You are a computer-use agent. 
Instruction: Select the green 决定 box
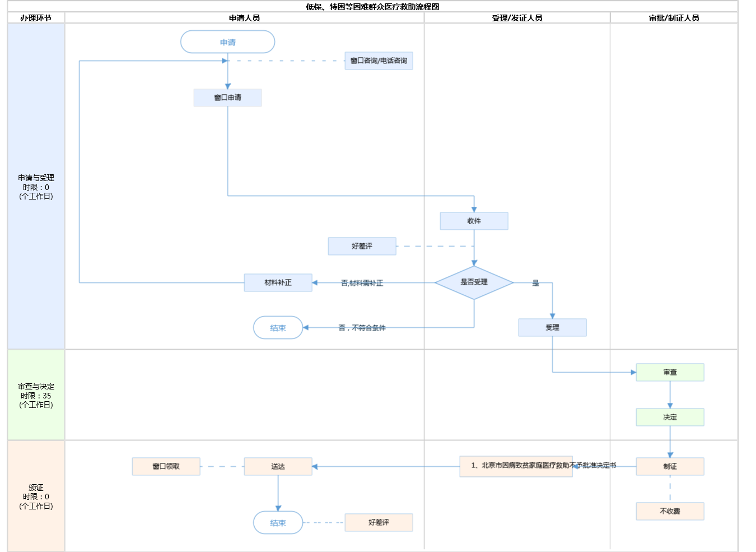670,417
